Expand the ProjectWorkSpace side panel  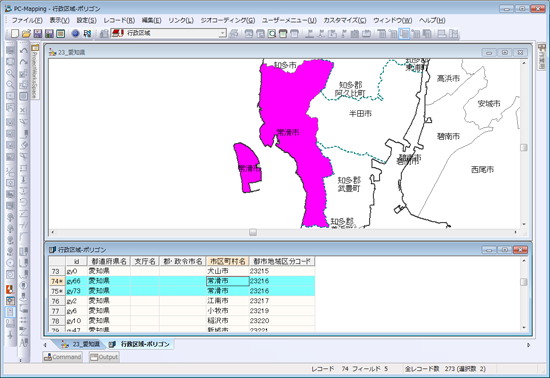pyautogui.click(x=35, y=72)
